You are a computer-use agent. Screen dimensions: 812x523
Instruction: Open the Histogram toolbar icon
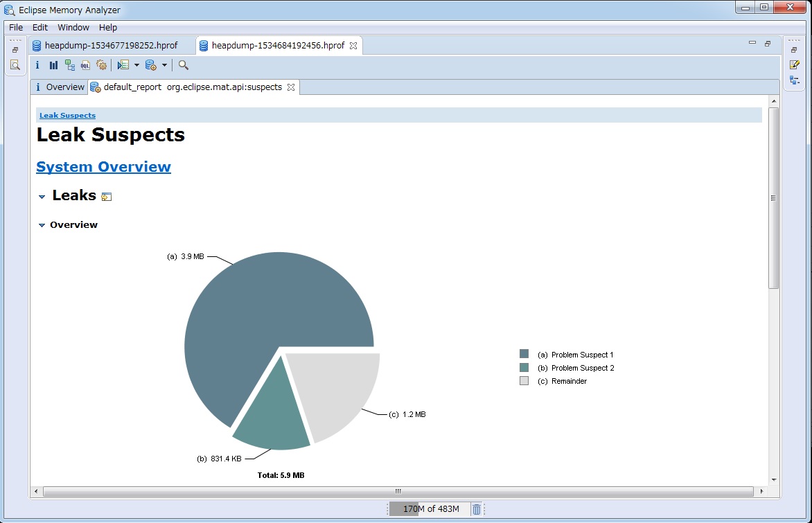(53, 65)
